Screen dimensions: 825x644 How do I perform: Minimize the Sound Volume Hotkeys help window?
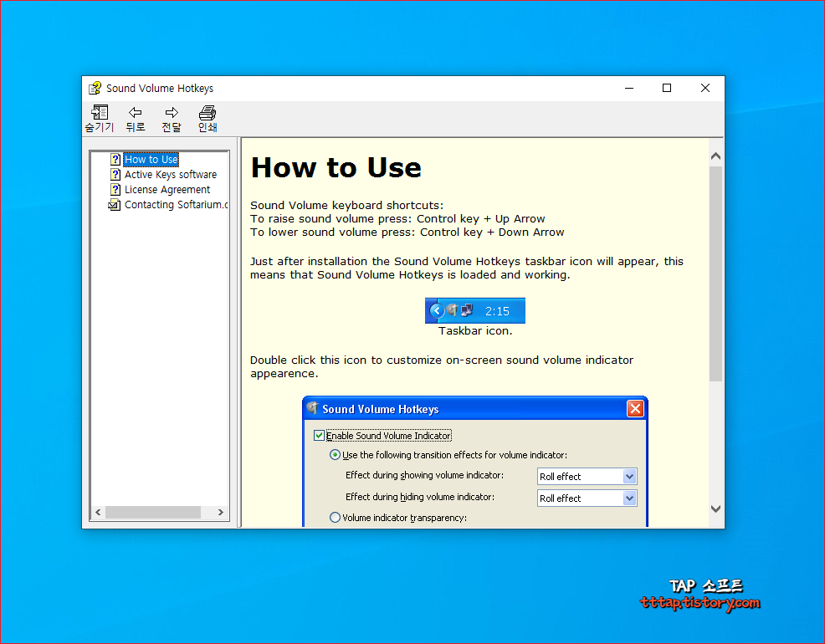click(x=628, y=89)
